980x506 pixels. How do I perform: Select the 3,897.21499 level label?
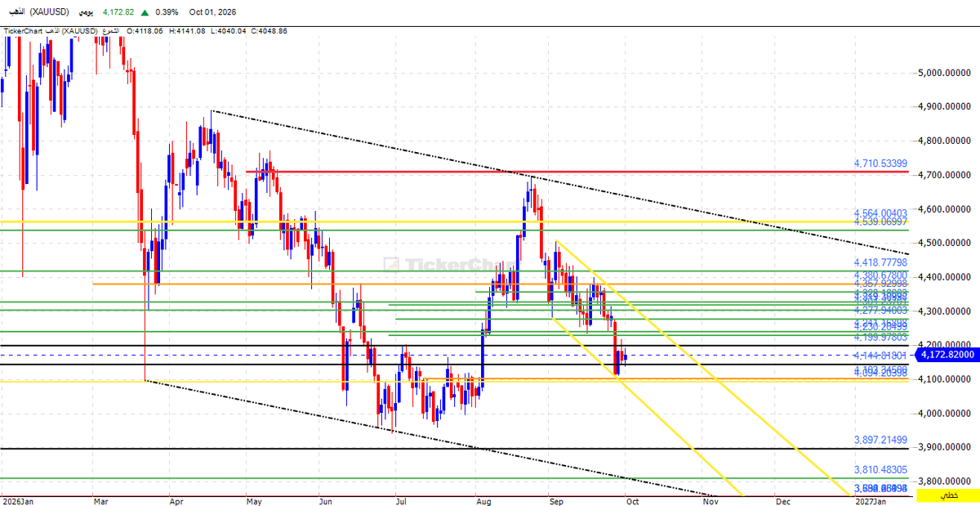[x=880, y=440]
